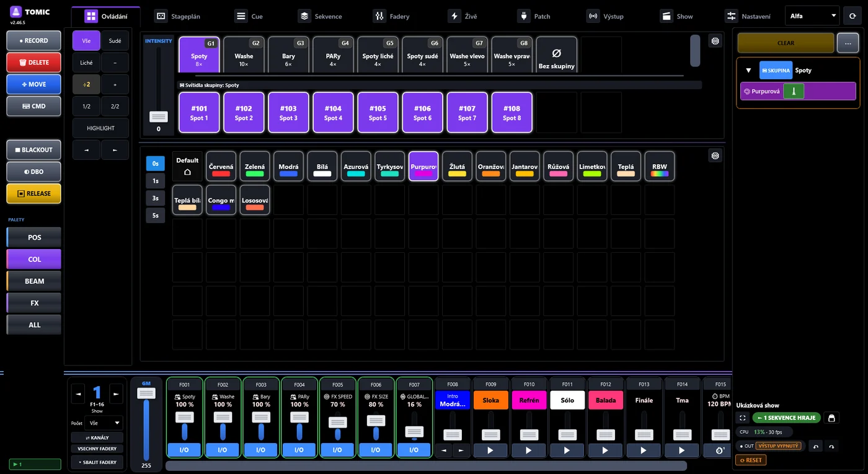Select fixture #105 Spot 5
Viewport: 868px width, 474px height.
click(378, 113)
